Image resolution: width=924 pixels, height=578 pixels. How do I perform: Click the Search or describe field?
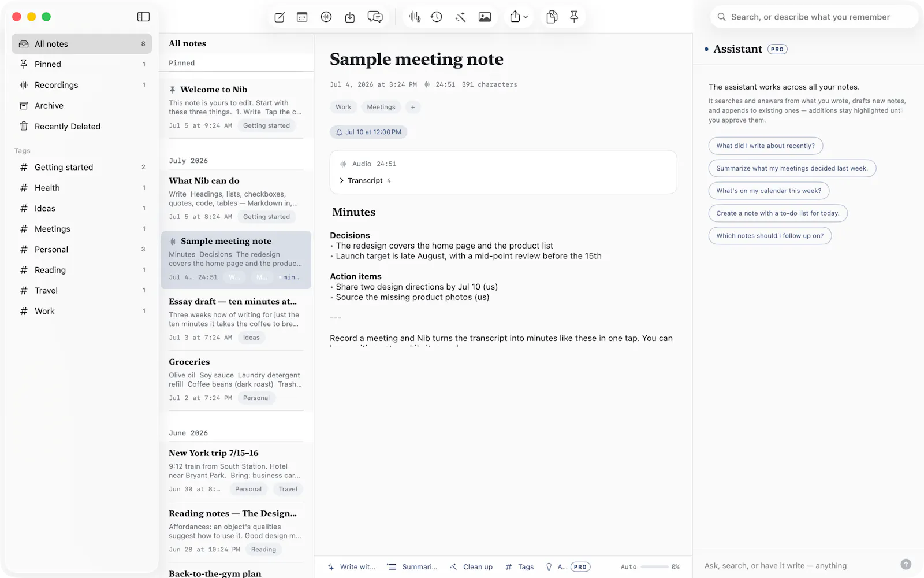(x=814, y=17)
